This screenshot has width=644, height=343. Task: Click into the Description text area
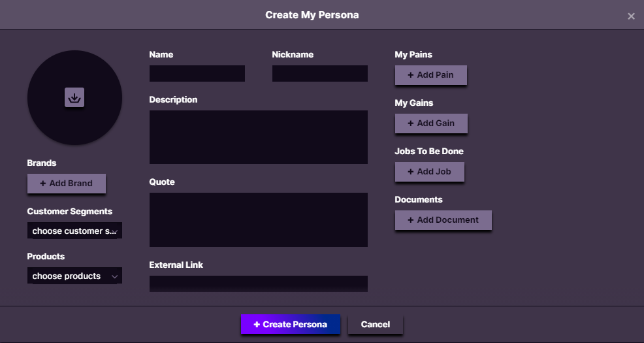tap(259, 137)
